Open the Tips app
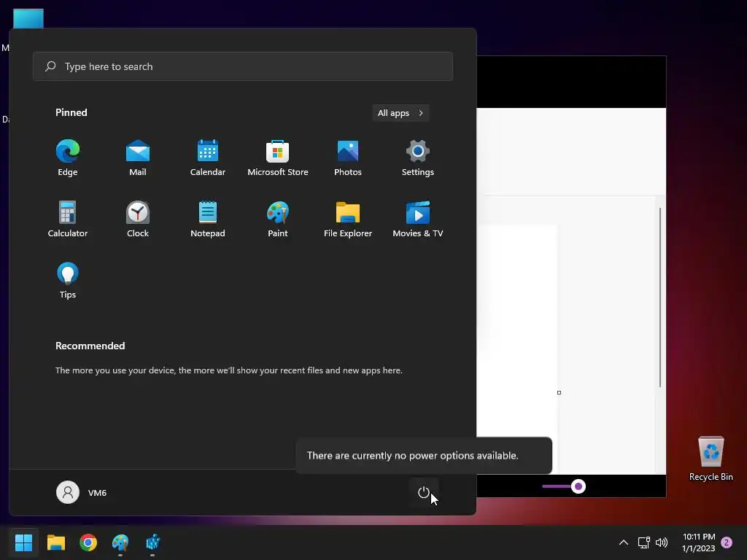 click(x=68, y=281)
